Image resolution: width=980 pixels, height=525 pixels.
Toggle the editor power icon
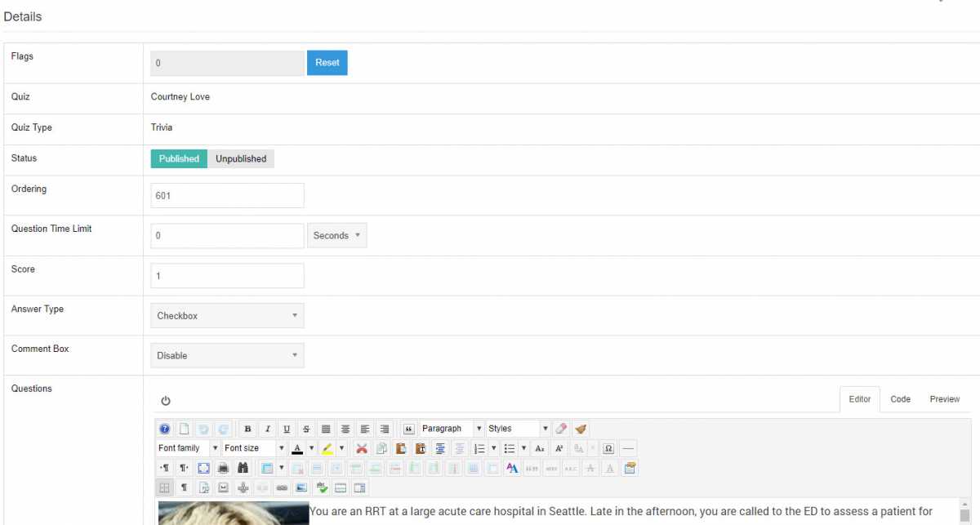pyautogui.click(x=166, y=401)
